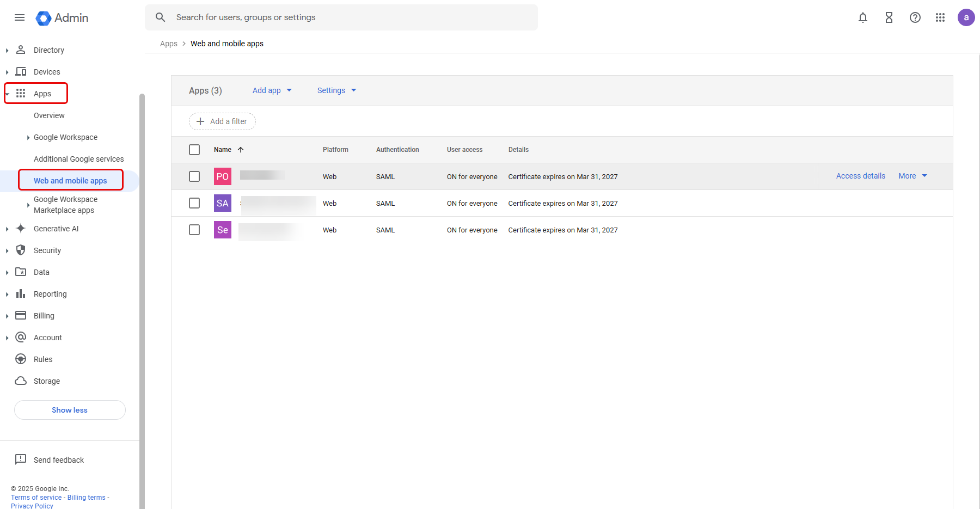Click the search users, groups or settings field
Screen dimensions: 980x509
(x=348, y=17)
